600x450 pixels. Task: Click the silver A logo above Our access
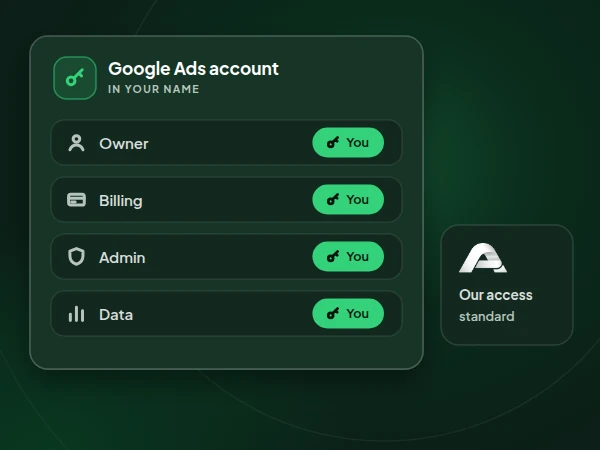[x=483, y=258]
